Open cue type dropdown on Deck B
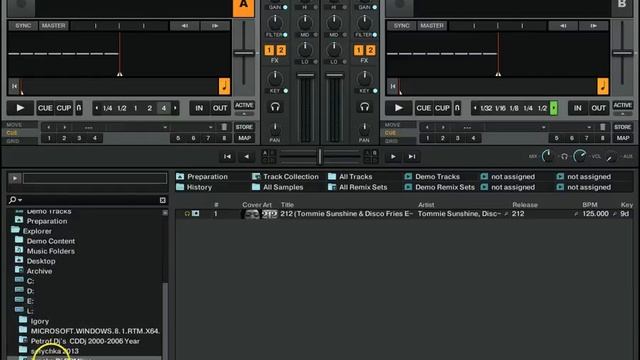Viewport: 640px width, 360px height. pos(589,127)
